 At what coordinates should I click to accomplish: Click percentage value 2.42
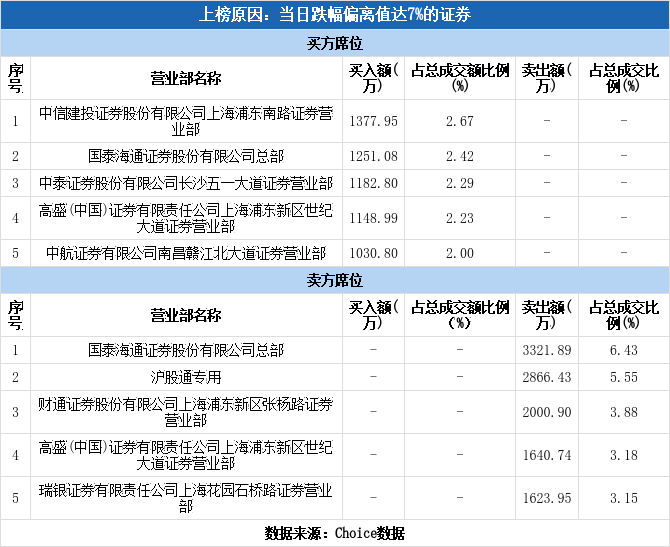pyautogui.click(x=460, y=156)
